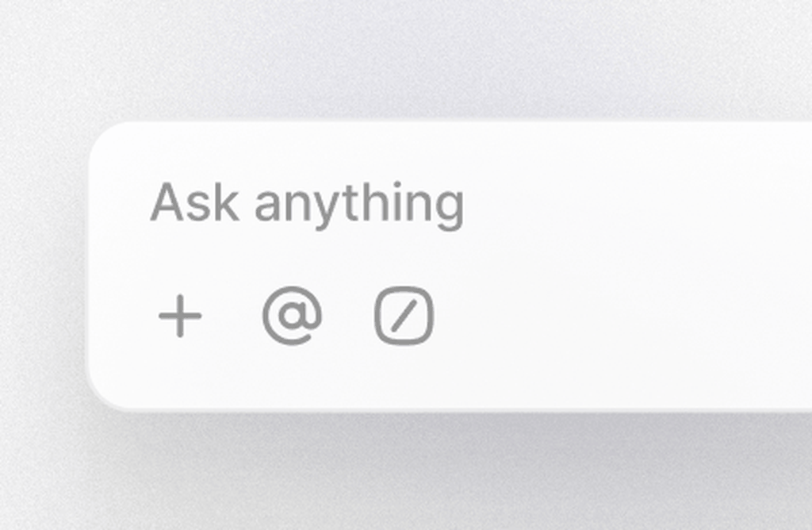Add a file using the plus button
Viewport: 812px width, 530px height.
(x=180, y=316)
